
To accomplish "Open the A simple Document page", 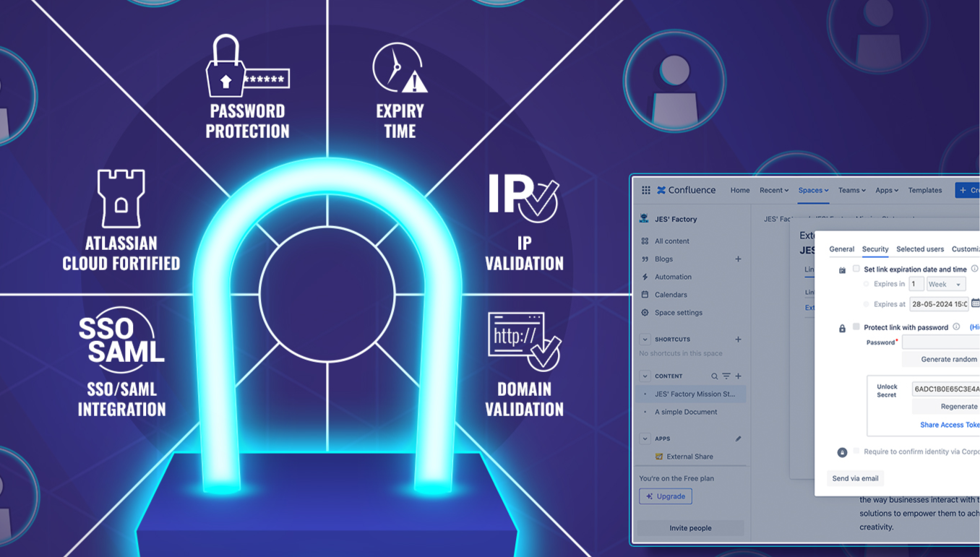I will (686, 412).
